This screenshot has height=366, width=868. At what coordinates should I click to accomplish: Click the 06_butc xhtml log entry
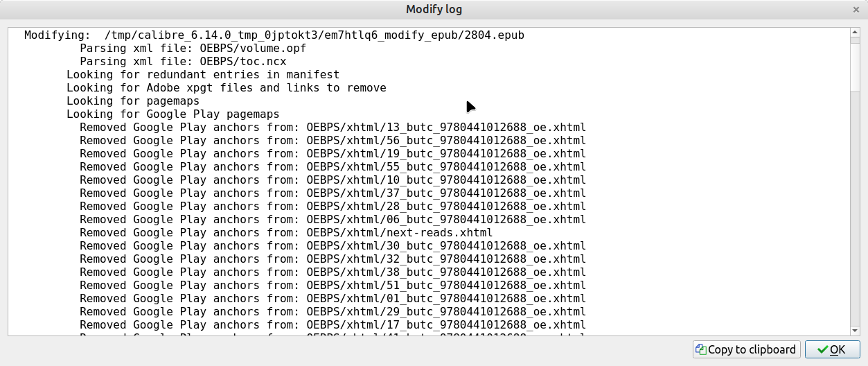pyautogui.click(x=333, y=220)
